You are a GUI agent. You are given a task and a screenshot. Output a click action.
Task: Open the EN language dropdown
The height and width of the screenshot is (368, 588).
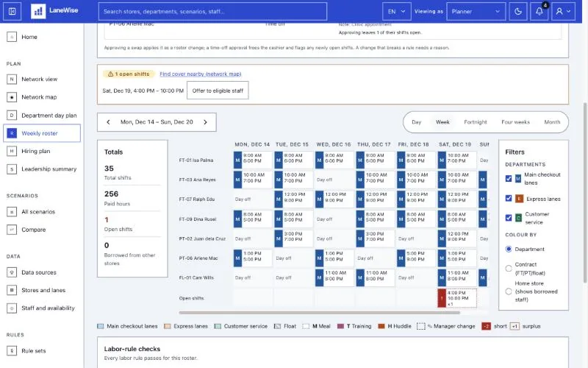coord(396,11)
